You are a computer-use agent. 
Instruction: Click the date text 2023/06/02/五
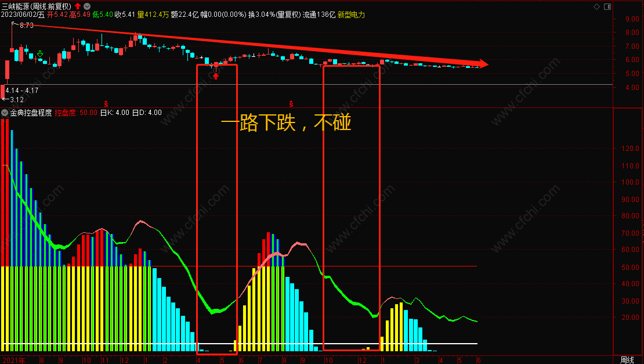coord(23,15)
